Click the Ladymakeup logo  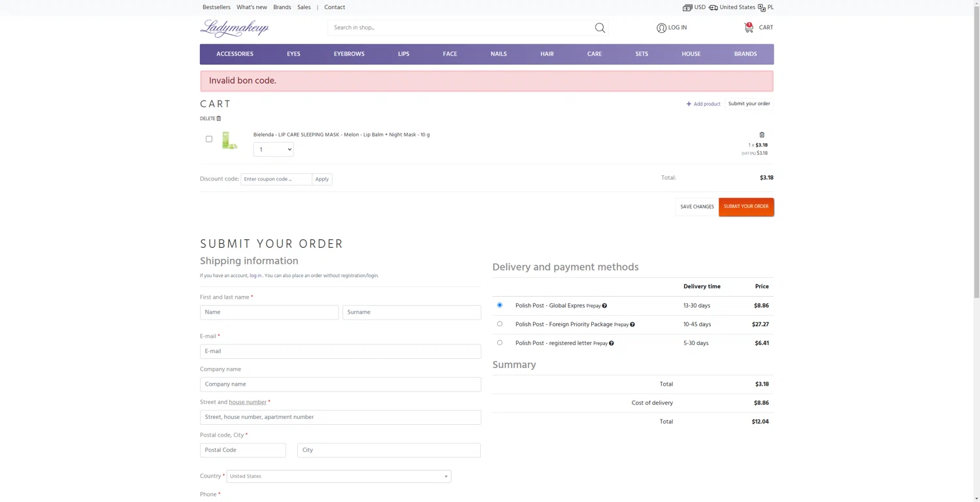click(235, 28)
